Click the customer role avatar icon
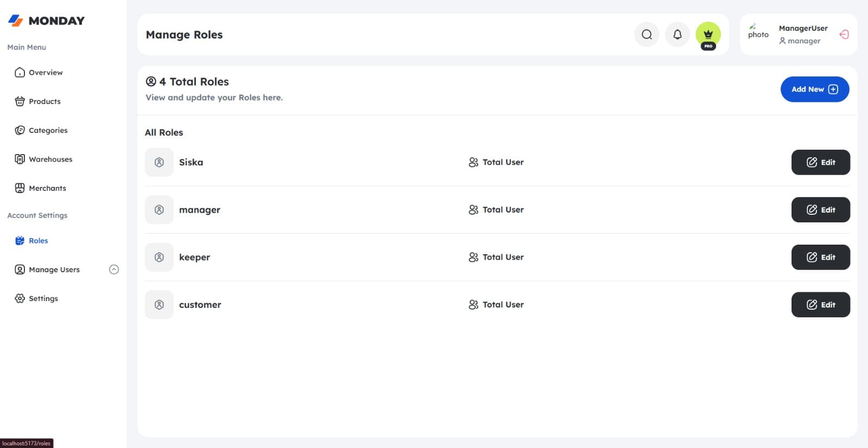 point(159,305)
